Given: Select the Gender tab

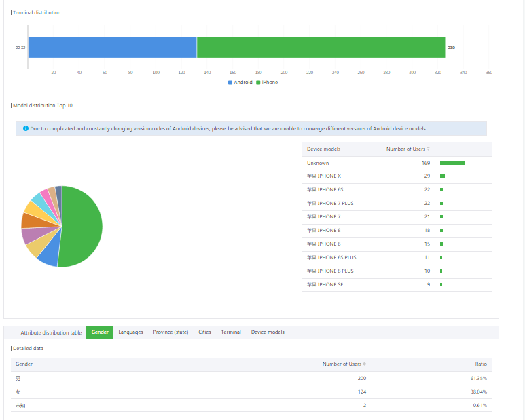Looking at the screenshot, I should click(x=100, y=332).
